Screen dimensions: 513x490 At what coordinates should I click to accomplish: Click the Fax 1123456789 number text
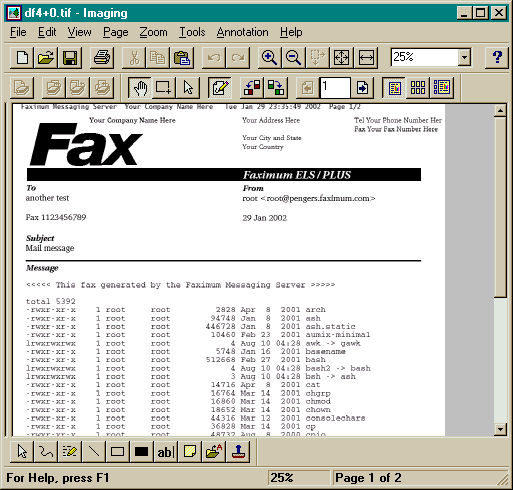[x=56, y=217]
